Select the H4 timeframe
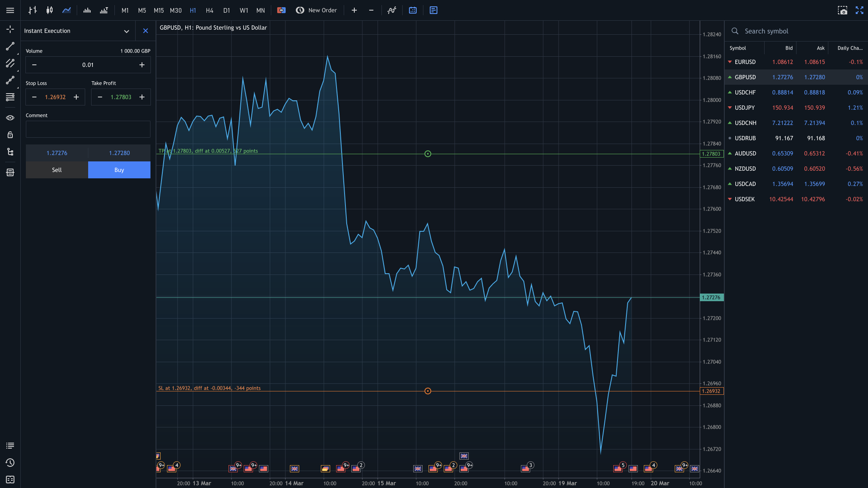 click(209, 10)
